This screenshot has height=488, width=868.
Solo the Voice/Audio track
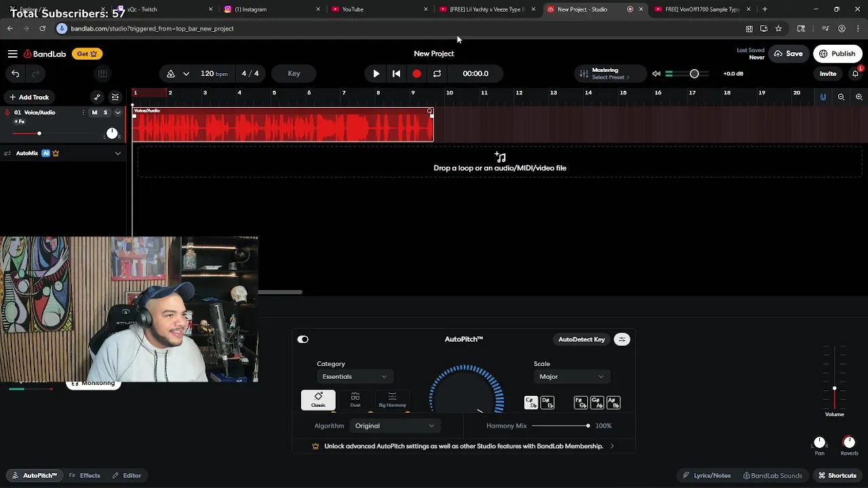pos(105,113)
